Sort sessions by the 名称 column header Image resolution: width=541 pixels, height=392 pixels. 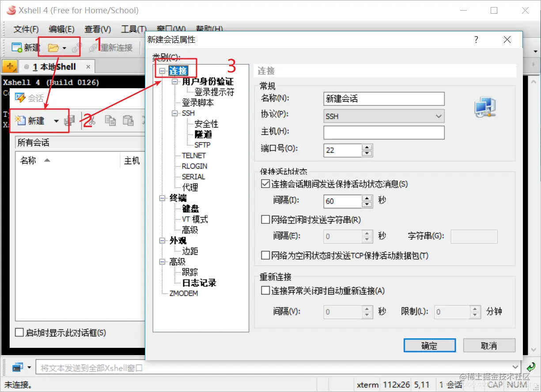(x=68, y=161)
